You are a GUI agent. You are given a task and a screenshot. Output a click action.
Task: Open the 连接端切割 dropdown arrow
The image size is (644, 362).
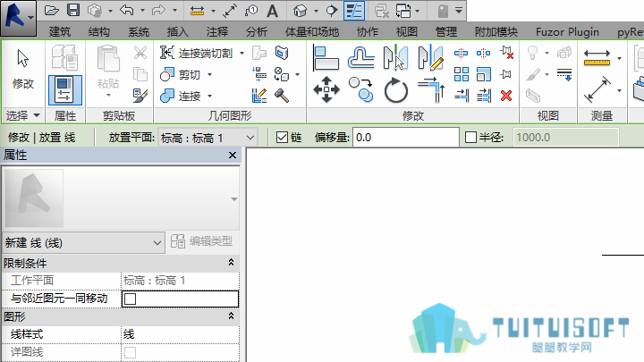click(241, 53)
